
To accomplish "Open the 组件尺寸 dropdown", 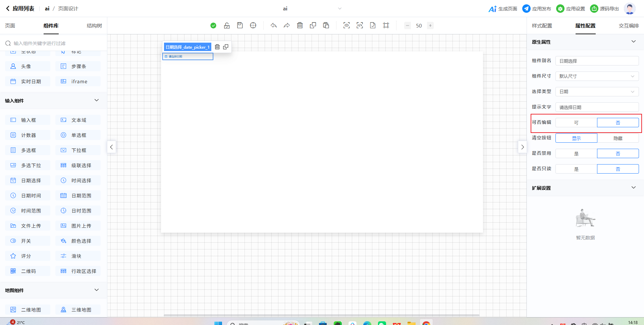I will (597, 76).
